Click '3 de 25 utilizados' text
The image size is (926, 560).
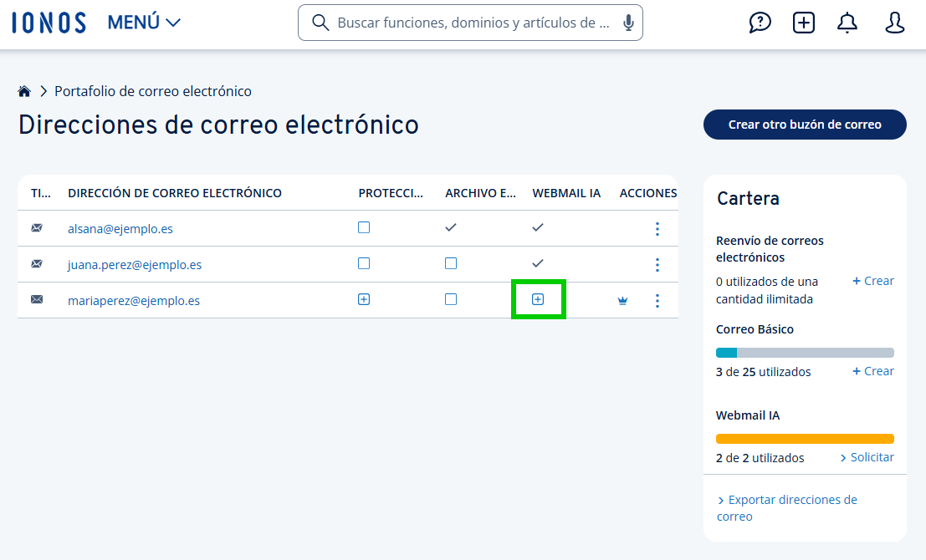pos(763,372)
